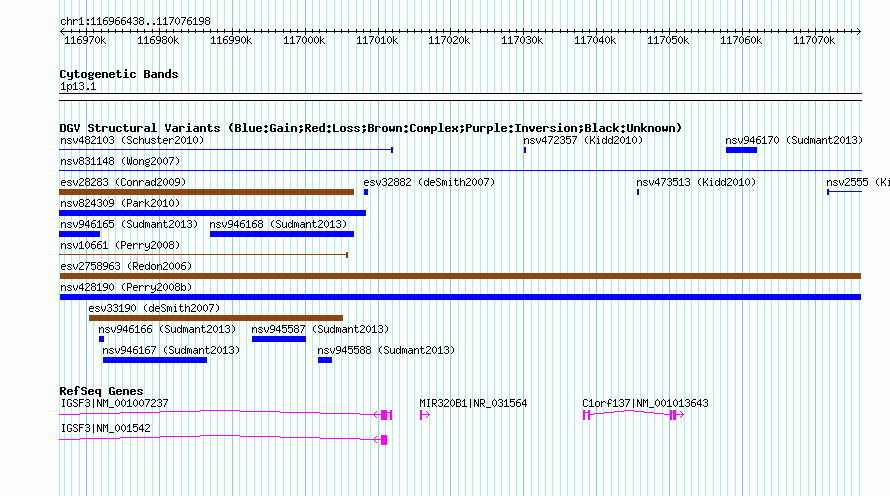
Task: Click the 1p13.1 band label
Action: coord(78,87)
